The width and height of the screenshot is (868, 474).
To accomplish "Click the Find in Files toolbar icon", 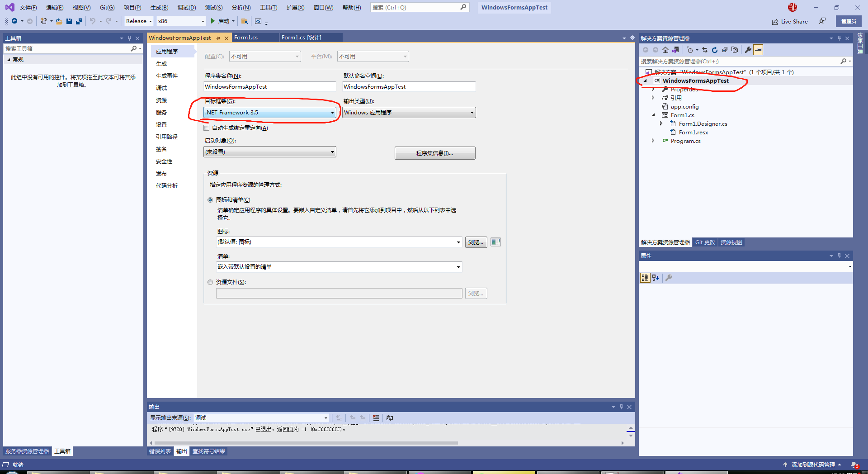I will [x=245, y=21].
